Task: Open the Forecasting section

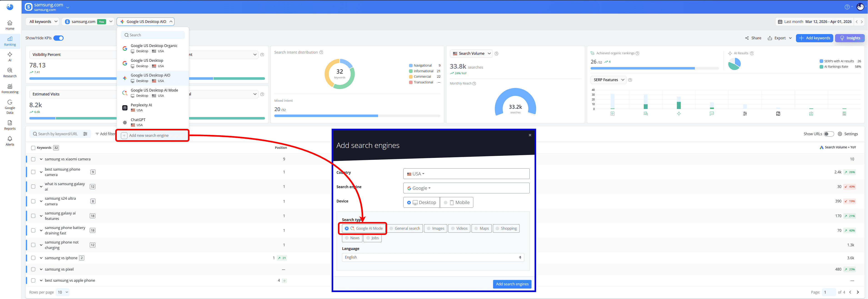Action: 10,89
